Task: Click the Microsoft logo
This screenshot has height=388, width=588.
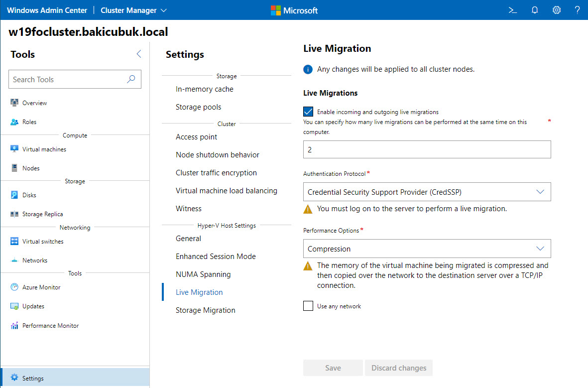Action: click(x=294, y=10)
